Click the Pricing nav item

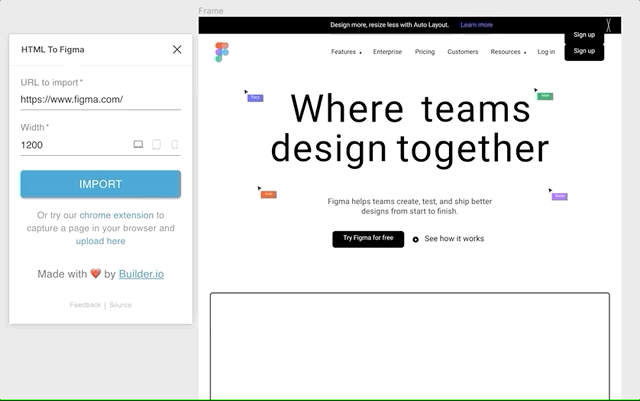click(x=425, y=52)
